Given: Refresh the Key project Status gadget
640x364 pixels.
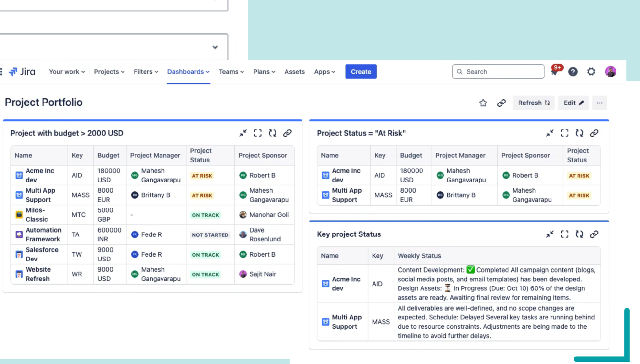Looking at the screenshot, I should point(579,234).
